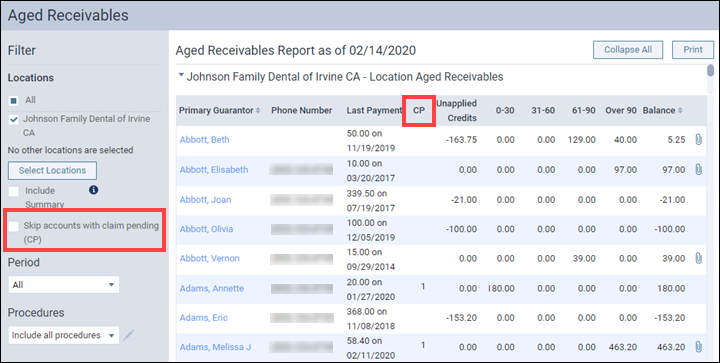This screenshot has width=720, height=363.
Task: Select the -163.75 unapplied credit value
Action: point(461,140)
